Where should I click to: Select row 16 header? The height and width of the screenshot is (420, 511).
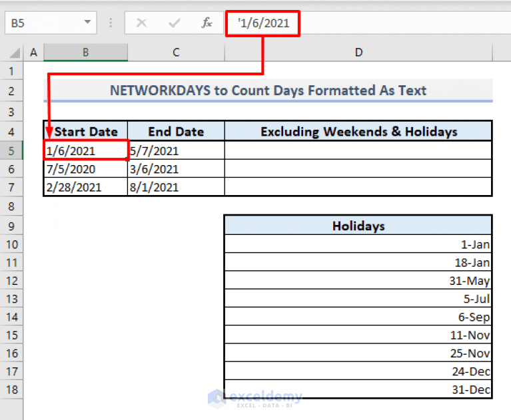pyautogui.click(x=11, y=353)
